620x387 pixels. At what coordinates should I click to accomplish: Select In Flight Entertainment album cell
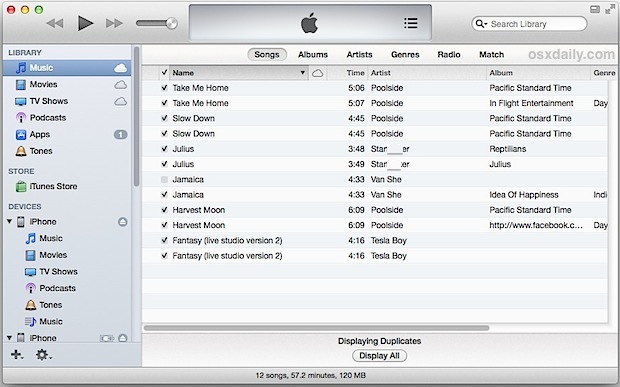pyautogui.click(x=531, y=103)
